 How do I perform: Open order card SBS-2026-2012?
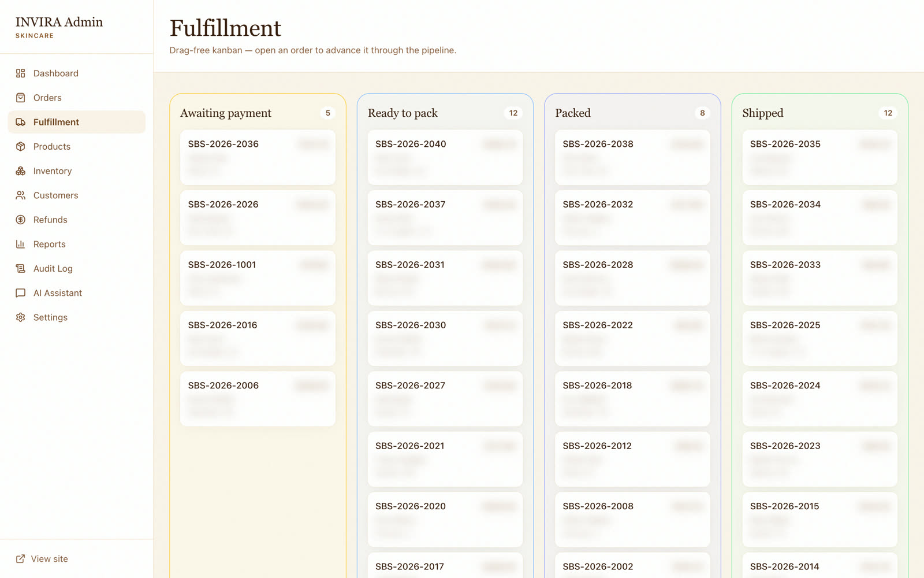(x=632, y=460)
